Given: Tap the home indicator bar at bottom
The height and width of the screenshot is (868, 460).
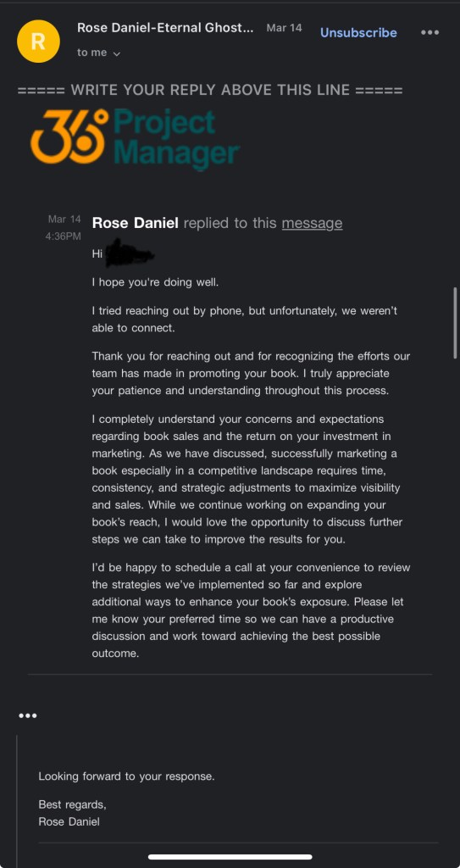Looking at the screenshot, I should pos(230,857).
